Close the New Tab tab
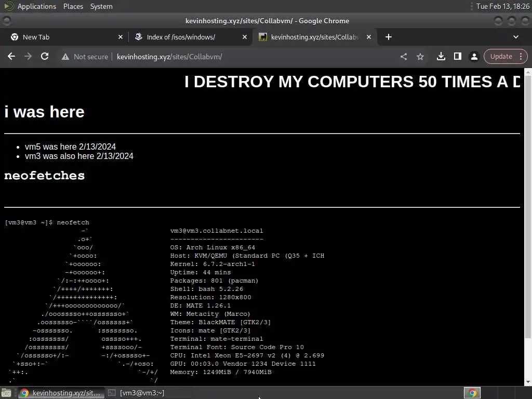 click(x=121, y=37)
